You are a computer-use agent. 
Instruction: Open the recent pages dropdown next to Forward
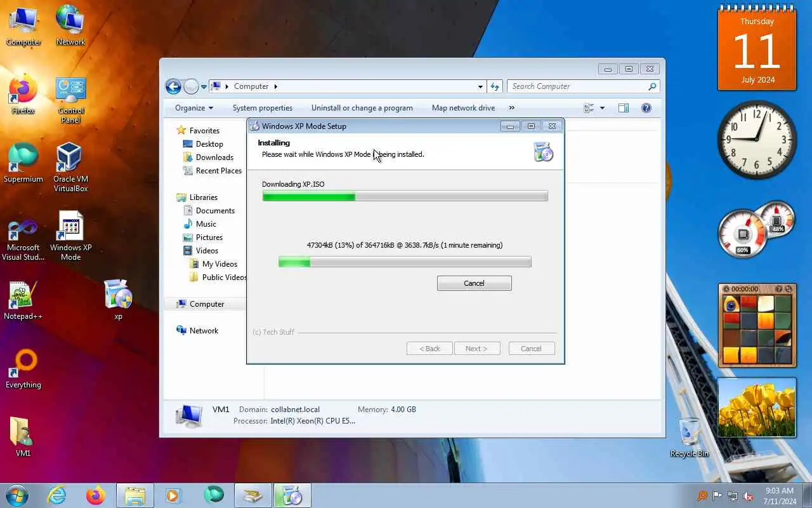pyautogui.click(x=204, y=87)
